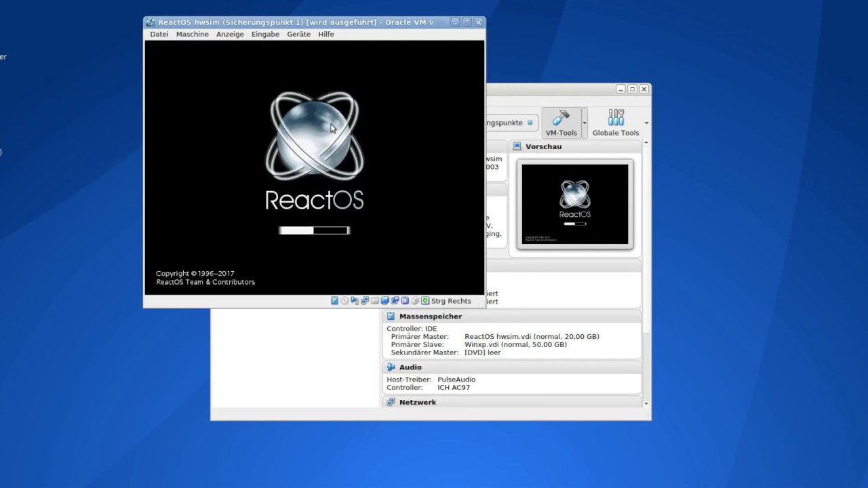Screen dimensions: 868x488
Task: Close the Sicherungspunkte tool chip
Action: pos(530,123)
